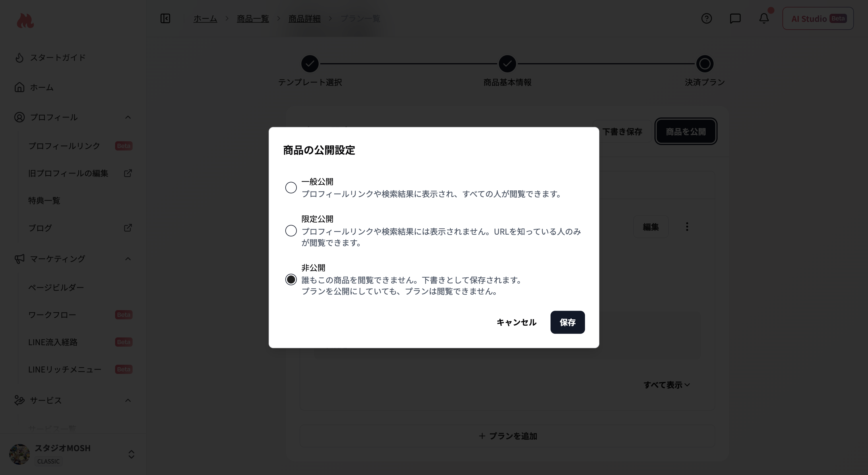Click the スタートガイド flame icon
Screen dimensions: 868x475
coord(19,58)
